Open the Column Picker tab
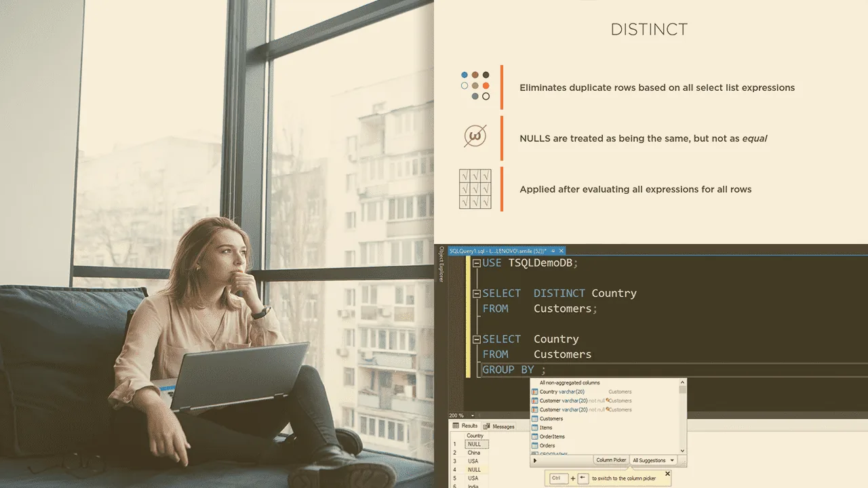The height and width of the screenshot is (488, 868). click(611, 460)
